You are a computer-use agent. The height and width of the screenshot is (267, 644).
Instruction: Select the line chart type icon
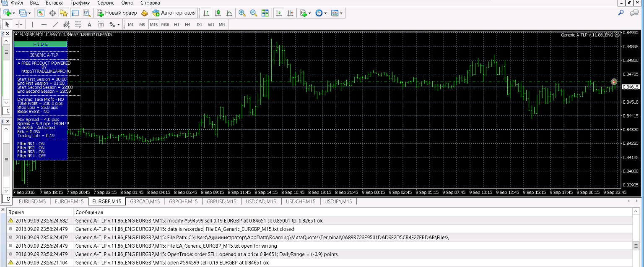click(229, 13)
